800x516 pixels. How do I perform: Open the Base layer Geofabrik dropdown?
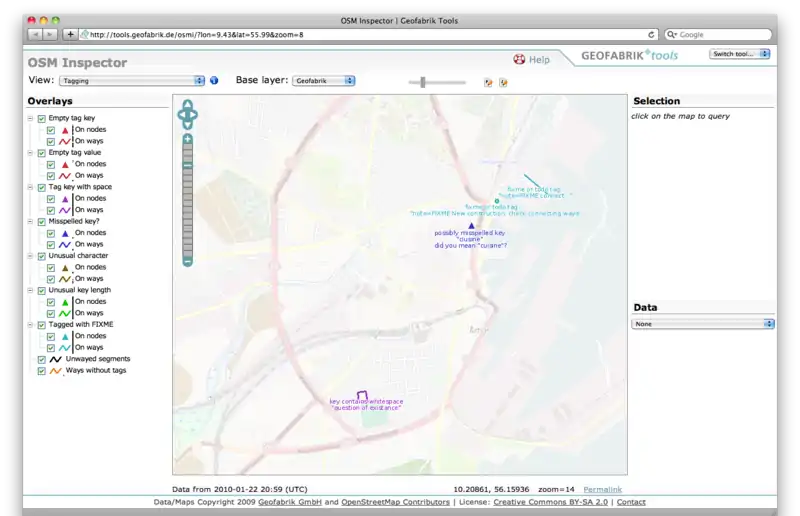(x=323, y=80)
